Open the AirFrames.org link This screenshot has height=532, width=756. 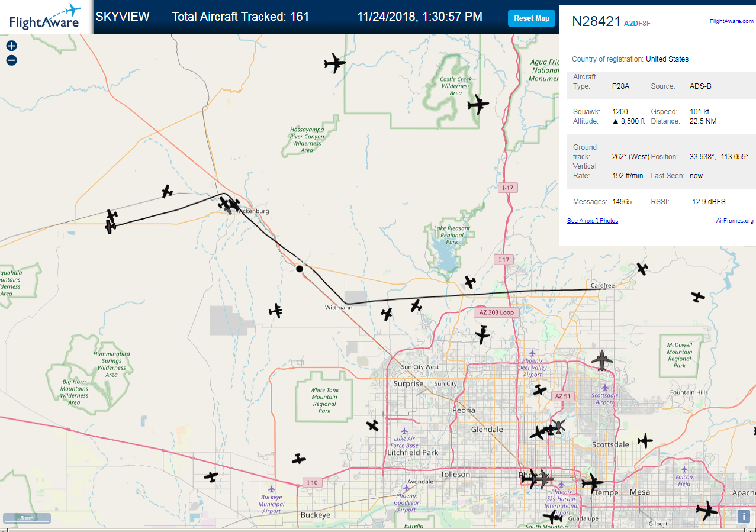tap(735, 221)
